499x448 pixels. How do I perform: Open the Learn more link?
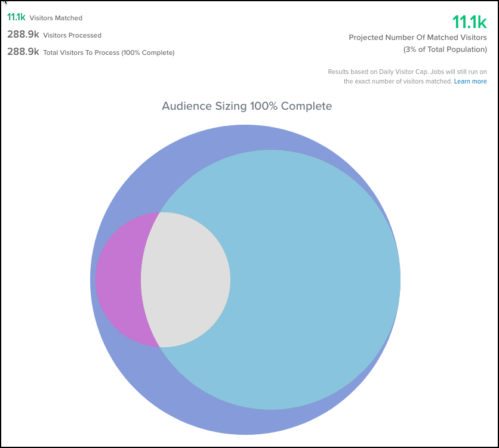[x=470, y=81]
